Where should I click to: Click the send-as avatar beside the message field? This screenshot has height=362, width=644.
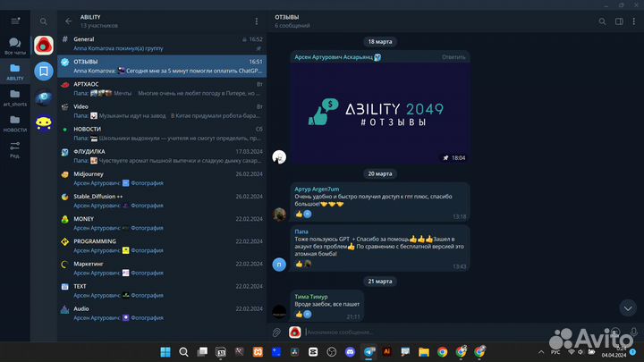(x=294, y=332)
